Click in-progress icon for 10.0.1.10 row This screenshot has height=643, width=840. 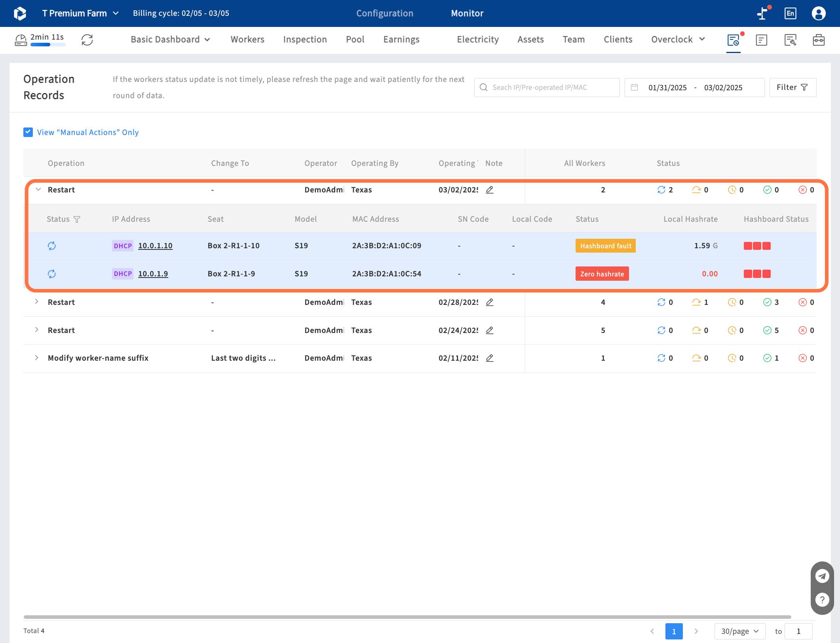tap(52, 246)
